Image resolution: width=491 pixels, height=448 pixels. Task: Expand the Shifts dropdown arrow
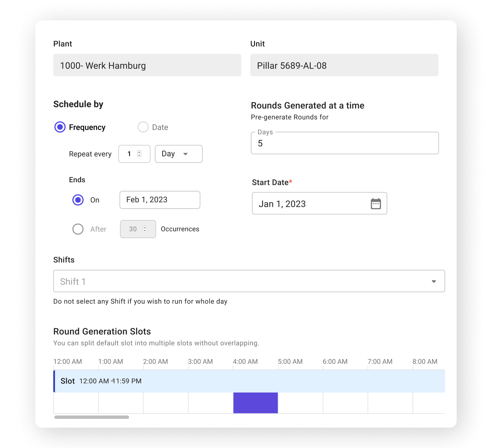[x=434, y=281]
